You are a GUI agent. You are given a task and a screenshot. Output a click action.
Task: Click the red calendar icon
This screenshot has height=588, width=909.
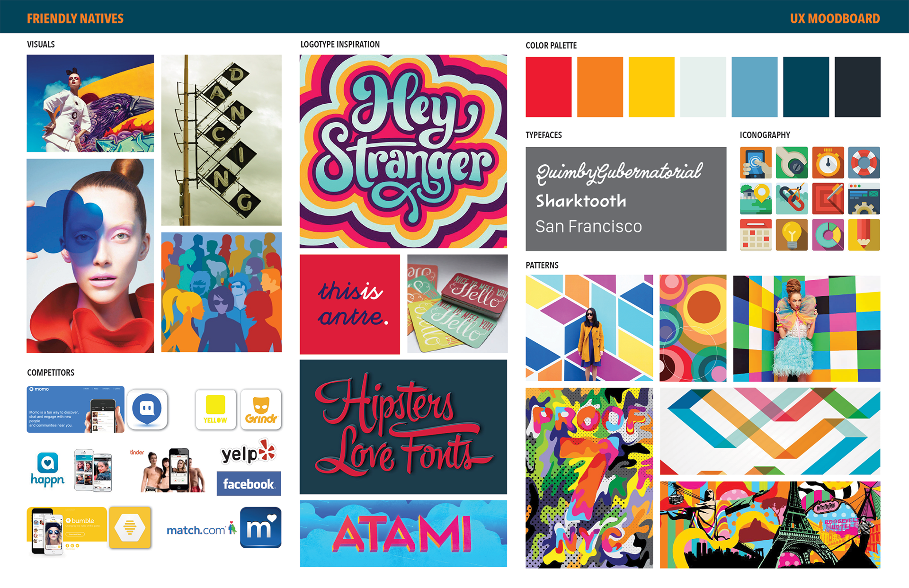(x=756, y=234)
